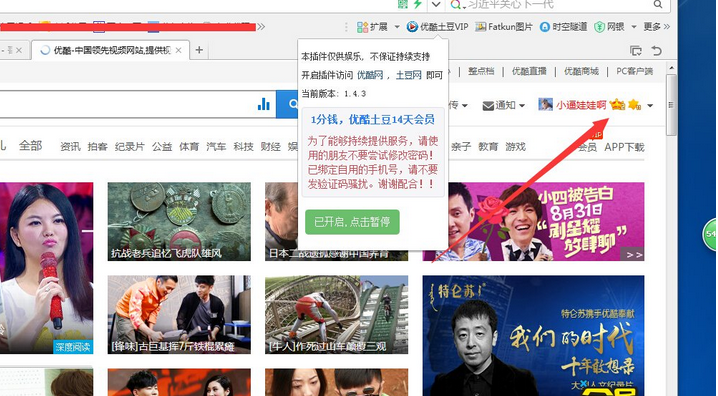Image resolution: width=718 pixels, height=396 pixels.
Task: Open a new tab with plus button
Action: (x=199, y=50)
